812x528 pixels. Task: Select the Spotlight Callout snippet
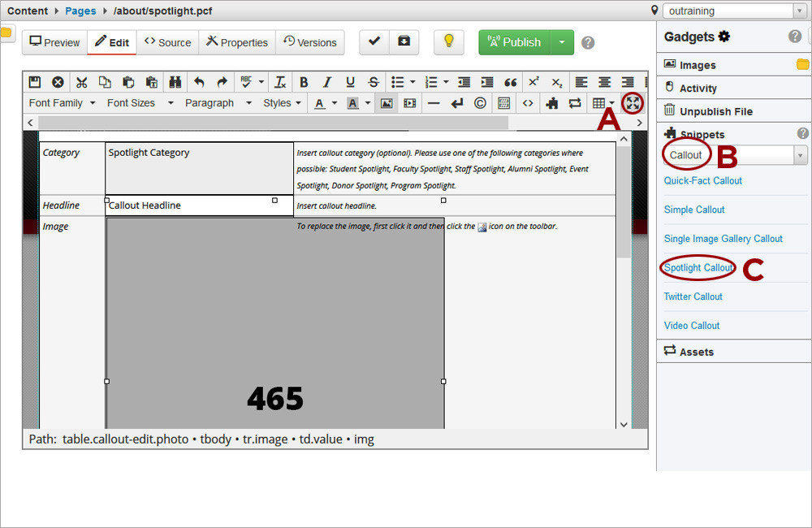click(x=698, y=267)
